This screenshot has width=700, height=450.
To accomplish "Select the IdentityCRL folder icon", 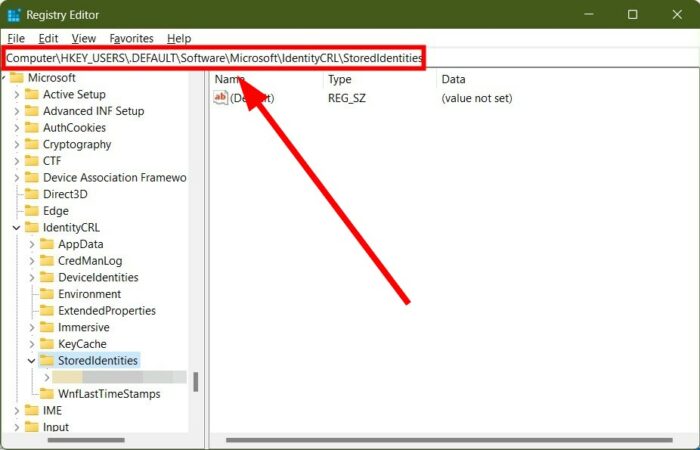I will (x=32, y=228).
